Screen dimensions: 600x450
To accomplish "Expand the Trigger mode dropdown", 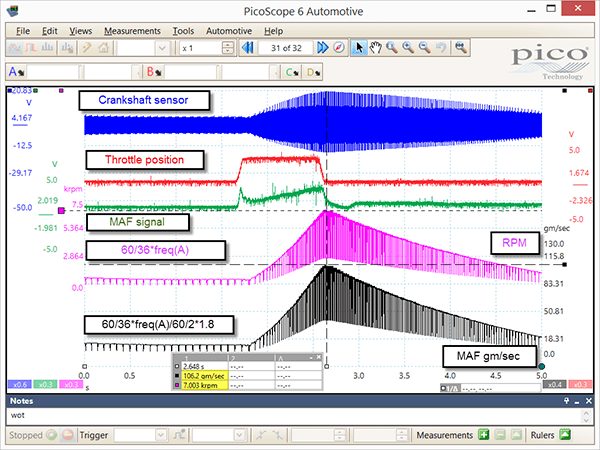I will click(161, 435).
